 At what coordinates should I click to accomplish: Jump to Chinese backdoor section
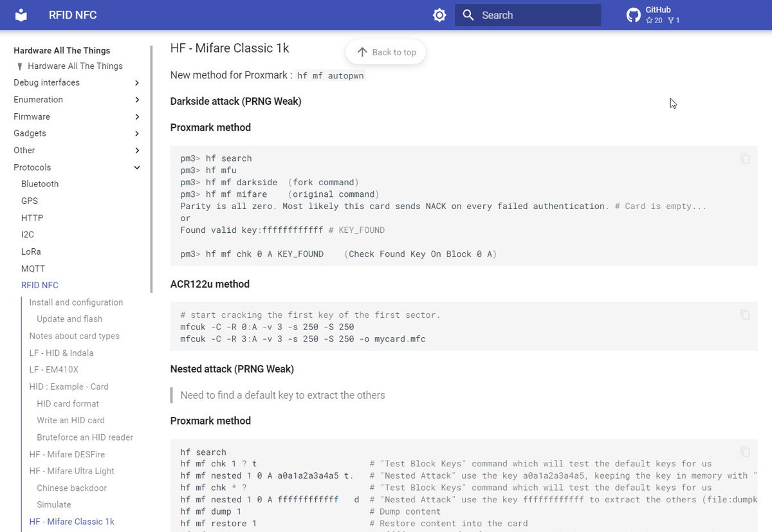click(x=72, y=488)
